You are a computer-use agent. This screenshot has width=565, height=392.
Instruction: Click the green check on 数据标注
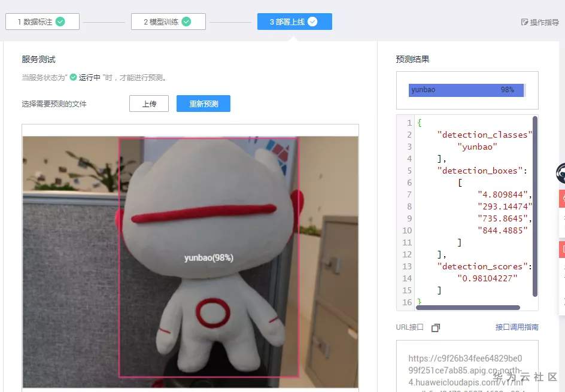point(60,22)
